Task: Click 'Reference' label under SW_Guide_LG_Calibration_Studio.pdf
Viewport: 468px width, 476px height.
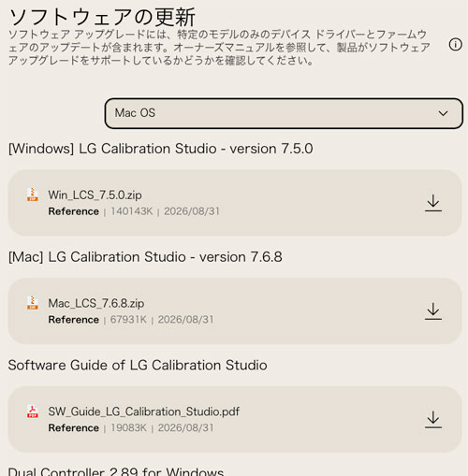Action: [x=73, y=427]
